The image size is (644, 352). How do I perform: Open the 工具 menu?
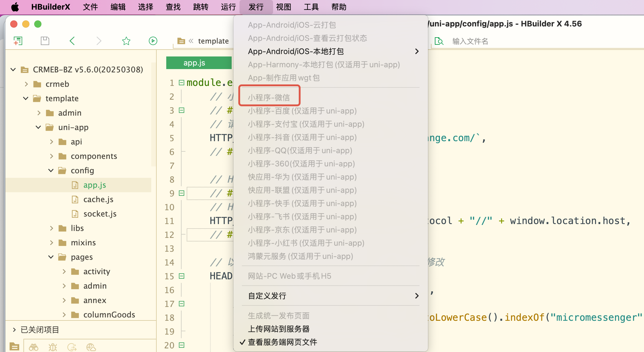coord(311,7)
